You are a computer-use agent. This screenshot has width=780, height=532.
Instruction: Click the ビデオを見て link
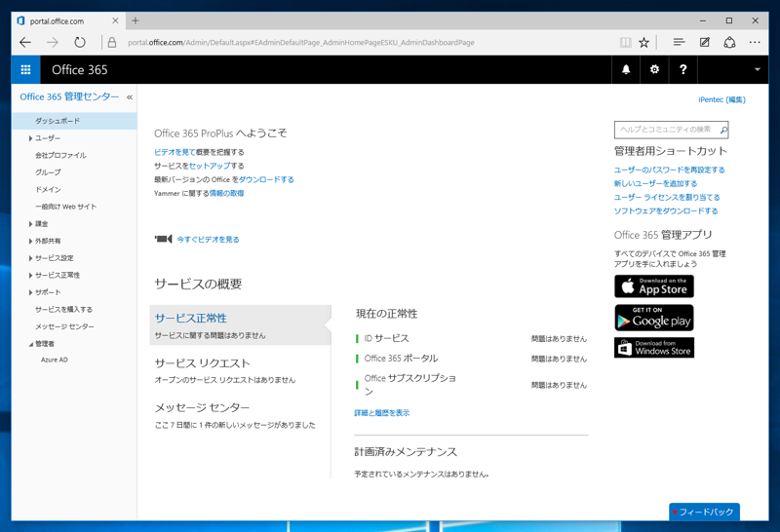click(175, 152)
